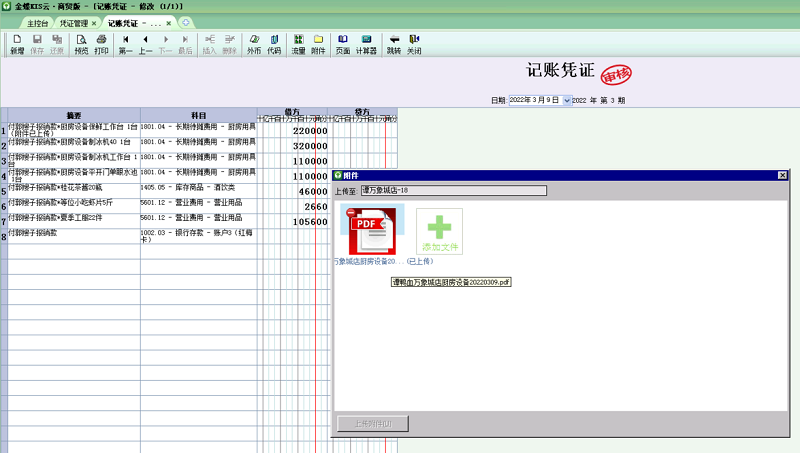Go to first voucher with 第一 icon
The width and height of the screenshot is (800, 453).
[125, 44]
